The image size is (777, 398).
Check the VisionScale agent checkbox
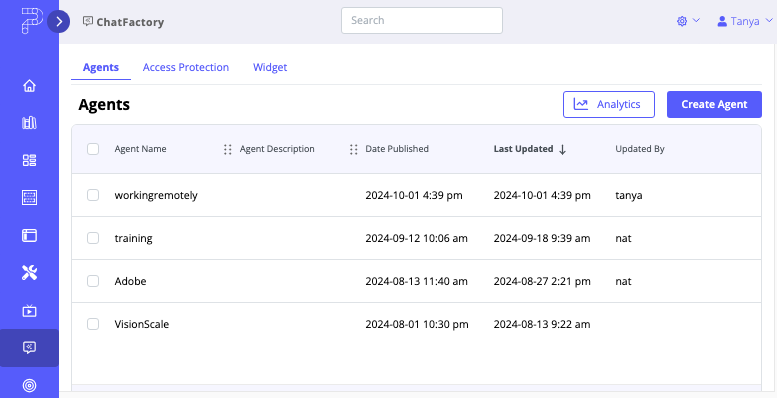93,324
